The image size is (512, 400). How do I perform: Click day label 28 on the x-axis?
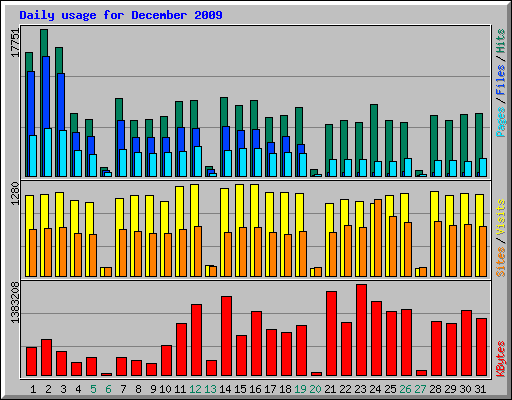click(435, 389)
